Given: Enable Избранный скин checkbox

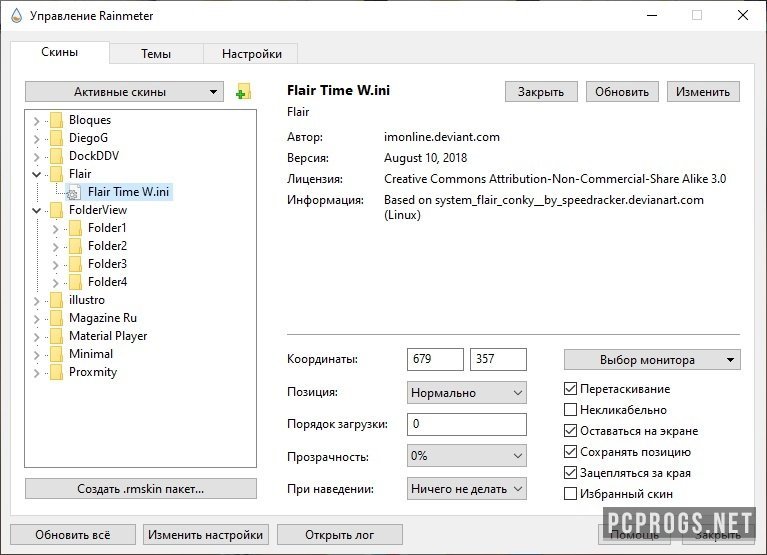Looking at the screenshot, I should [x=570, y=494].
